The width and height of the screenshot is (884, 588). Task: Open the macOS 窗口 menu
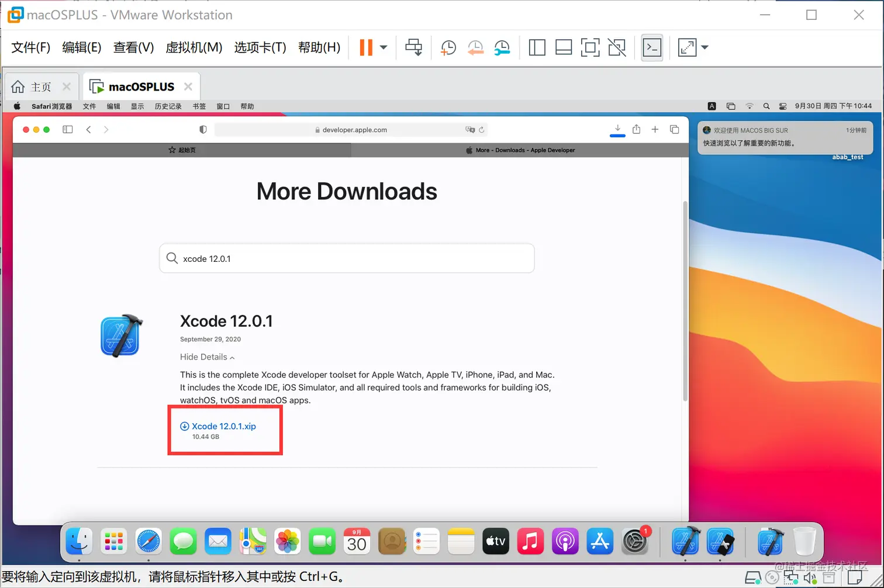coord(223,106)
